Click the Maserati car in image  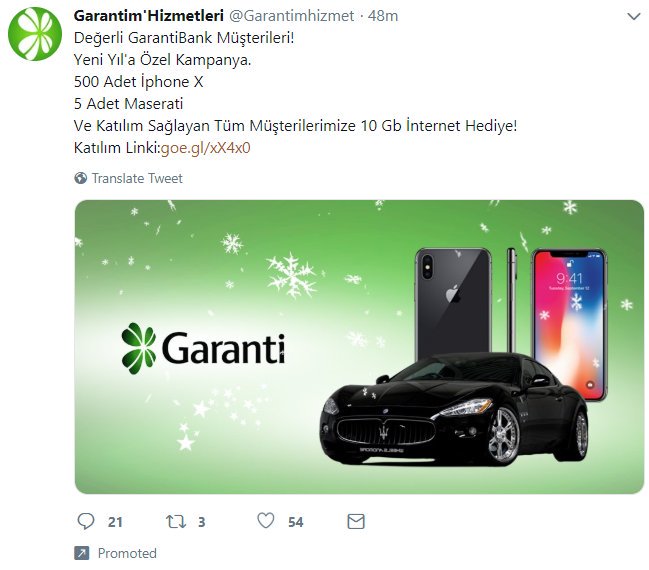(x=454, y=409)
